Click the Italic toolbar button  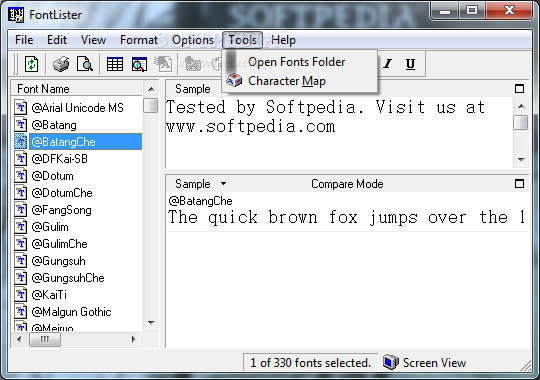[x=388, y=64]
